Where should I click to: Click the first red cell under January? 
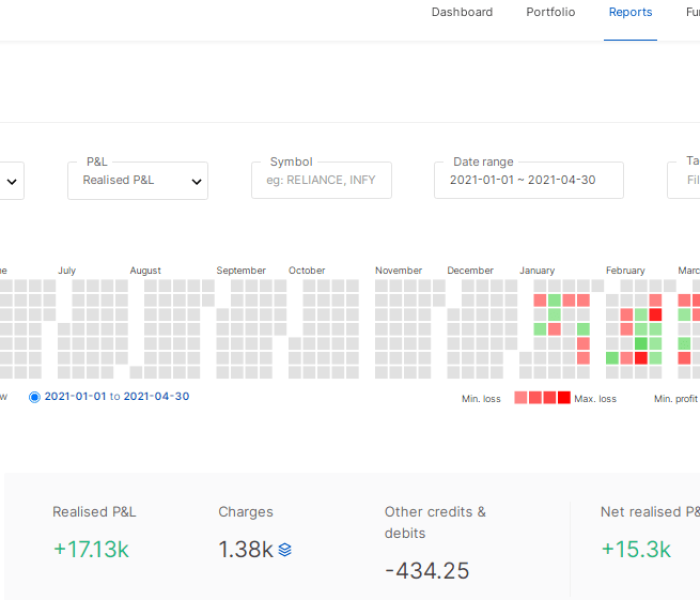coord(540,300)
